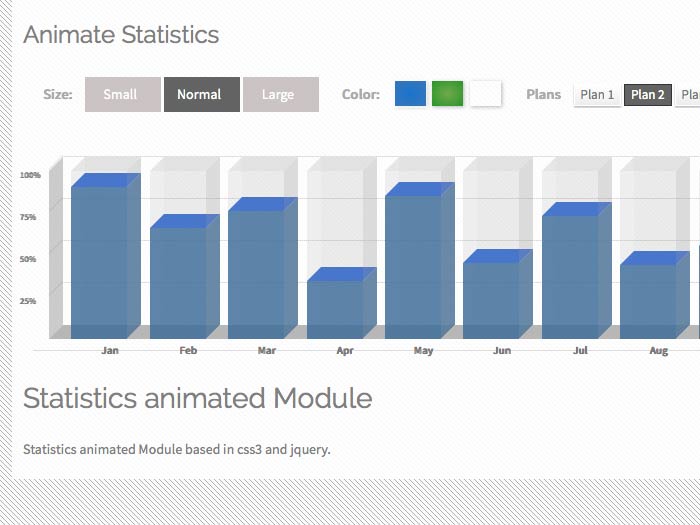Click the June bar in chart
The width and height of the screenshot is (700, 525).
tap(491, 298)
